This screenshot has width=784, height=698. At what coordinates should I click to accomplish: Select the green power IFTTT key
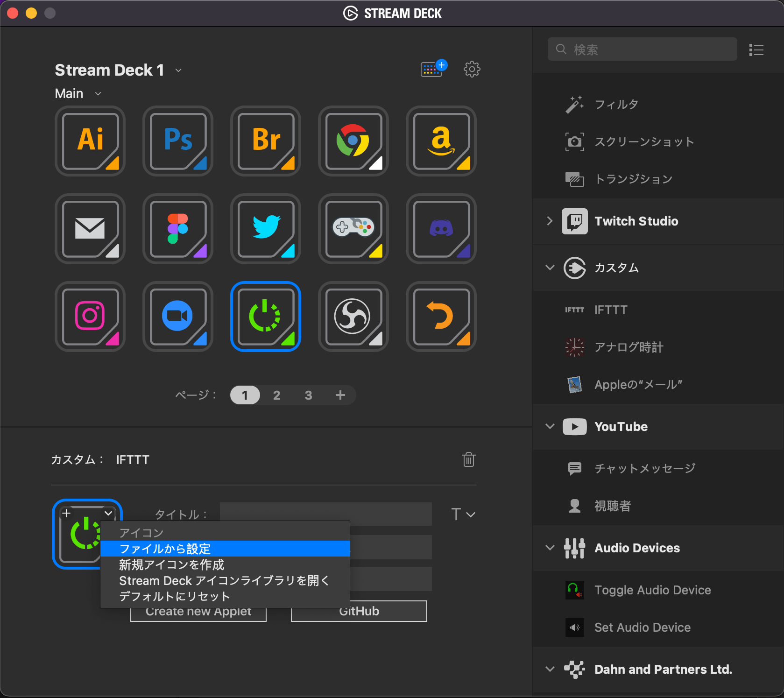tap(266, 317)
